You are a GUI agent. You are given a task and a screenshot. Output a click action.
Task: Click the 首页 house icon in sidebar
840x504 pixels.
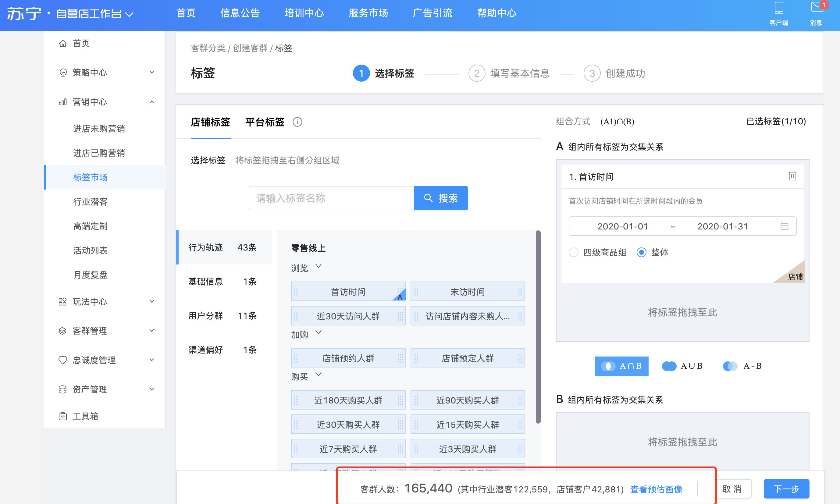pos(62,44)
